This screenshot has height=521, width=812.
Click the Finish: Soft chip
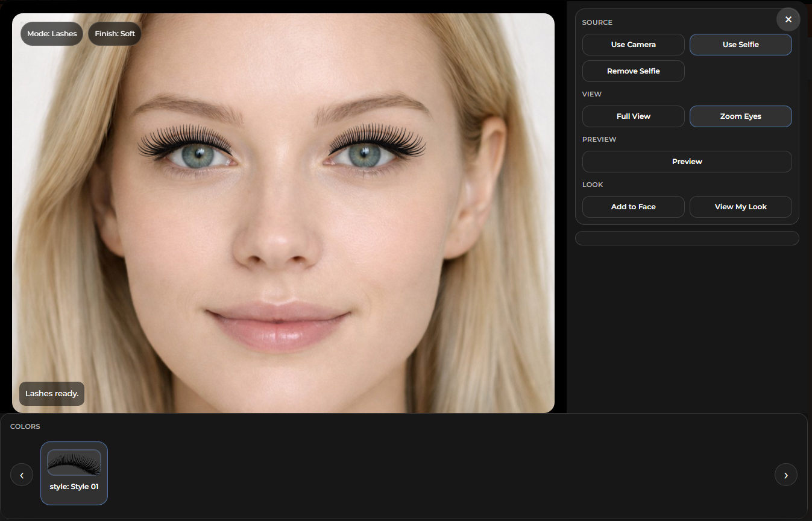115,34
